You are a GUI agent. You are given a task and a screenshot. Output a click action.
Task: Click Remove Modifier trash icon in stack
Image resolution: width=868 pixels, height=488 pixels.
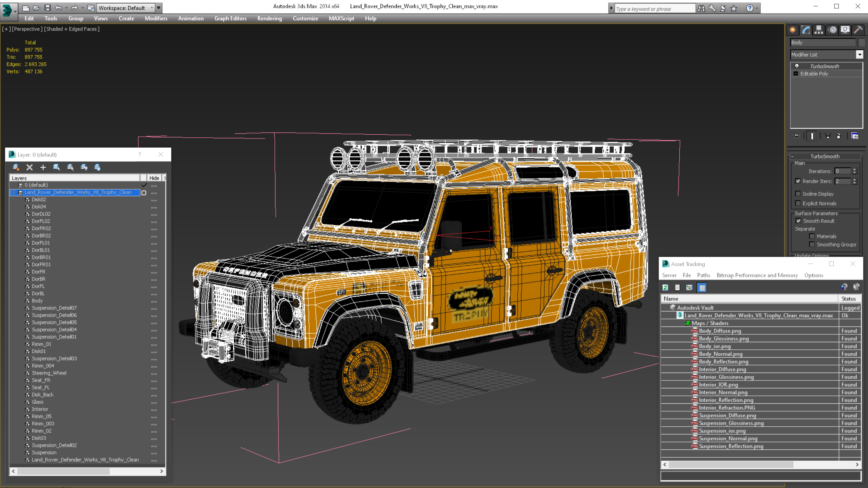(x=839, y=136)
